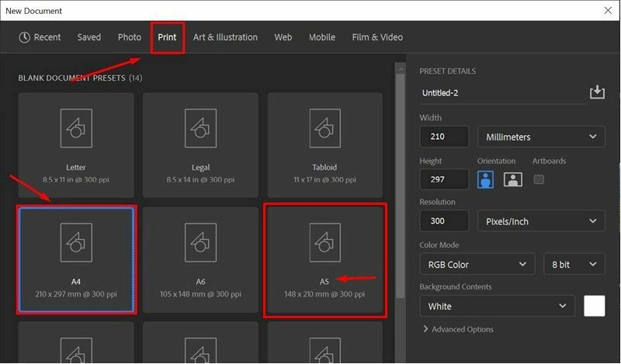This screenshot has height=364, width=621.
Task: Set orientation to portrait
Action: tap(486, 179)
